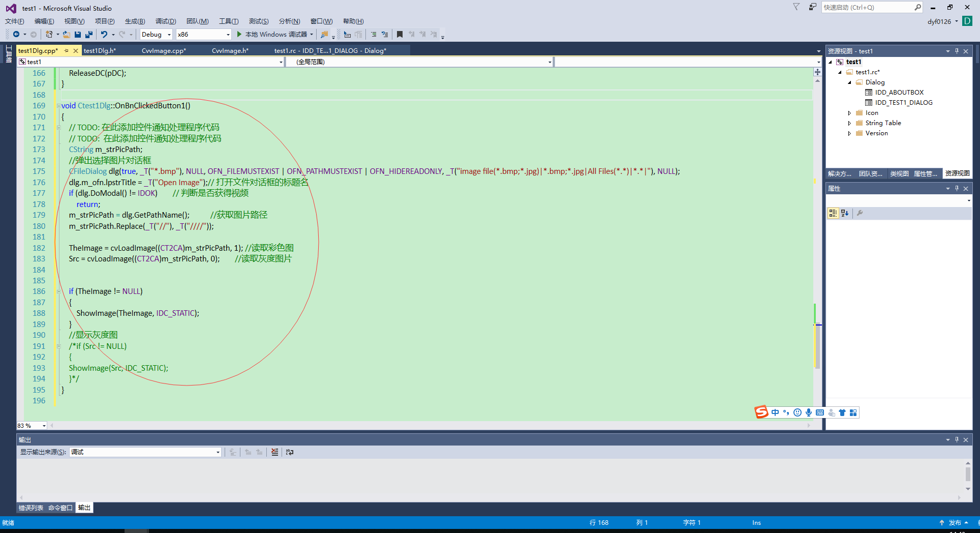This screenshot has height=533, width=980.
Task: Toggle alphabetical sorting in 属性 panel
Action: coord(844,213)
